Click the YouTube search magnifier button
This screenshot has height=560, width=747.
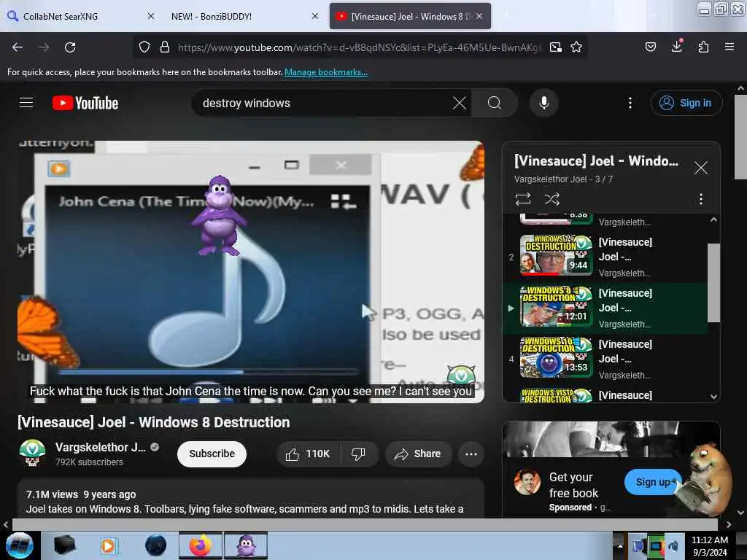click(x=495, y=103)
